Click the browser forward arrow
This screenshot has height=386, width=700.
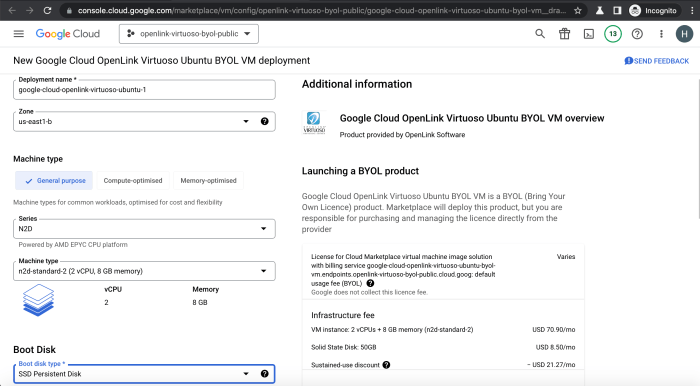click(x=29, y=10)
